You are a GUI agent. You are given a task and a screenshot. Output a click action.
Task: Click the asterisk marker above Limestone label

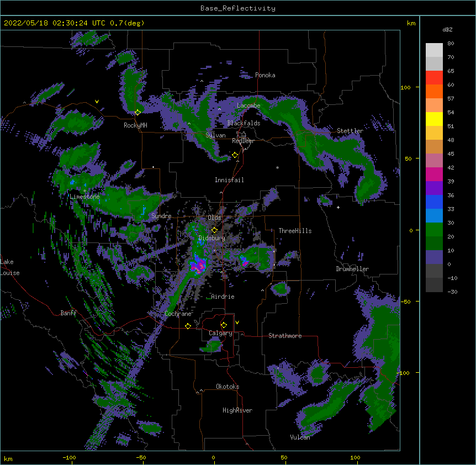pyautogui.click(x=85, y=191)
